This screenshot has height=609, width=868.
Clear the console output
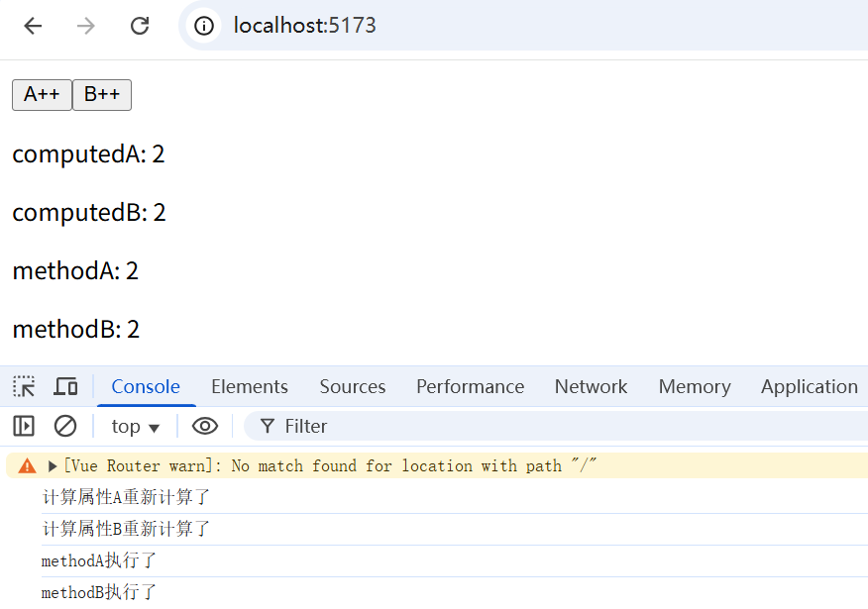pyautogui.click(x=65, y=426)
